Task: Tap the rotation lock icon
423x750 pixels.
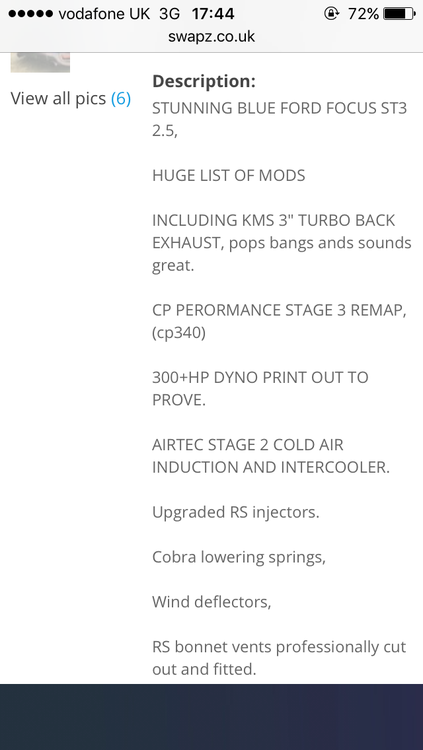Action: (x=331, y=14)
